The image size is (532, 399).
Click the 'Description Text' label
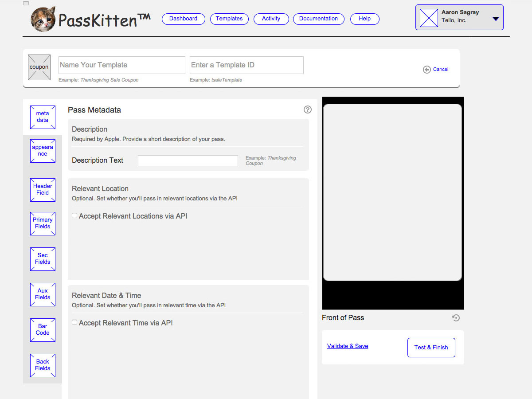[98, 160]
